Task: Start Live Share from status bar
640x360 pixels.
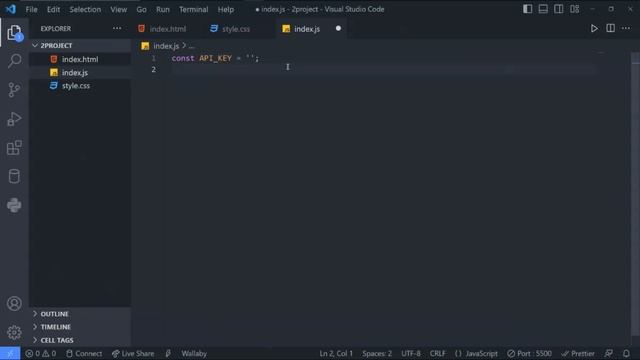Action: [x=133, y=353]
